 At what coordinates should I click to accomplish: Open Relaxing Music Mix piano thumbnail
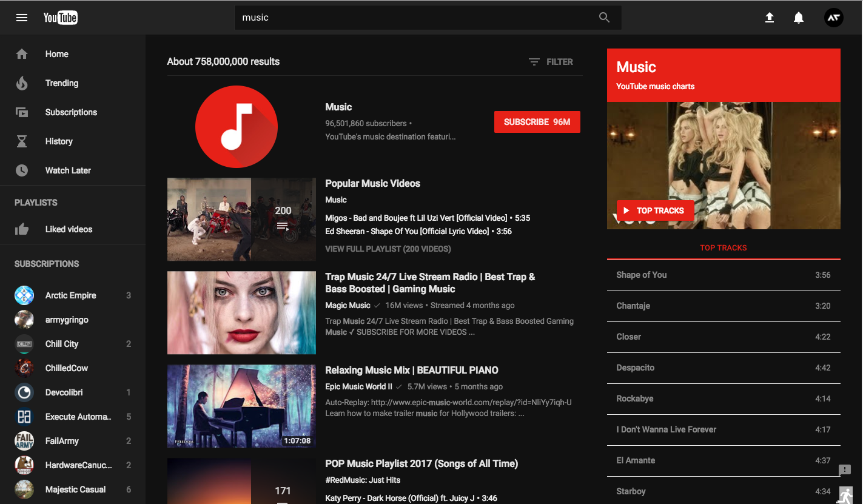pyautogui.click(x=241, y=406)
